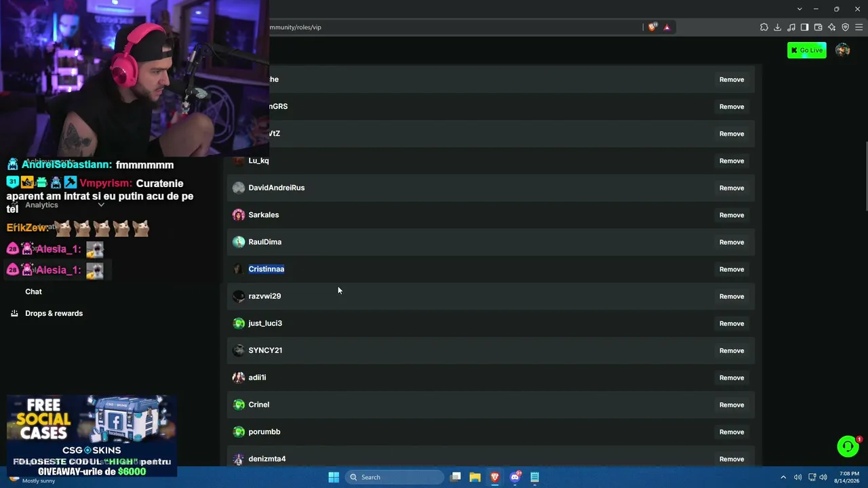Click the Go Live button
The image size is (868, 488).
pyautogui.click(x=807, y=50)
